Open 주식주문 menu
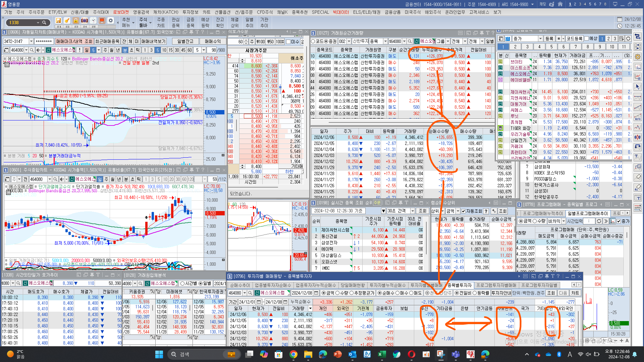Viewport: 644px width, 362px height. (36, 12)
